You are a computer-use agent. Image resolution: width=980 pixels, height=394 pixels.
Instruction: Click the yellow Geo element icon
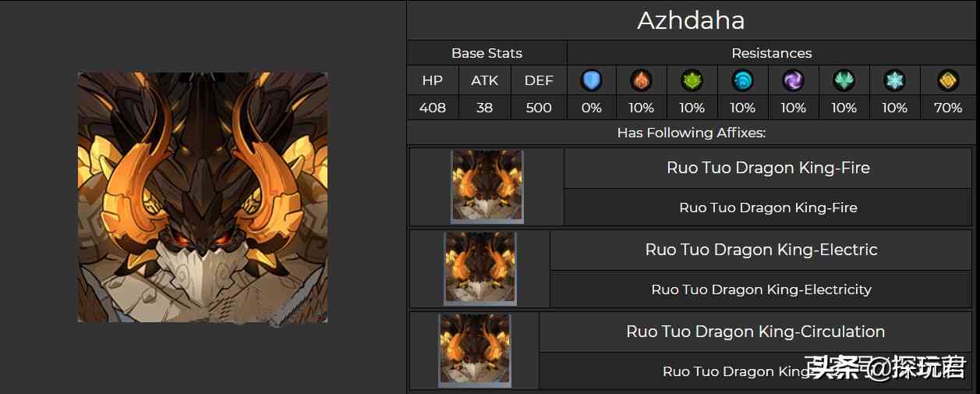pos(947,80)
